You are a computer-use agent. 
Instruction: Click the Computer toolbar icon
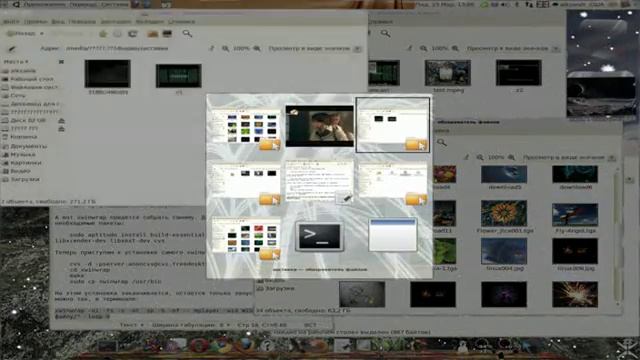(x=167, y=34)
